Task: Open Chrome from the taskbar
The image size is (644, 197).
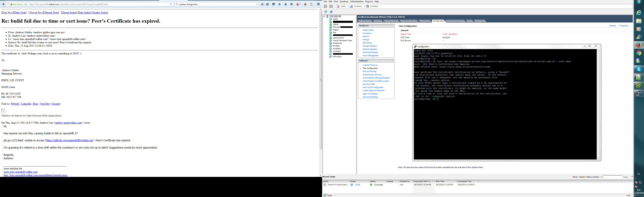Action: 638,53
